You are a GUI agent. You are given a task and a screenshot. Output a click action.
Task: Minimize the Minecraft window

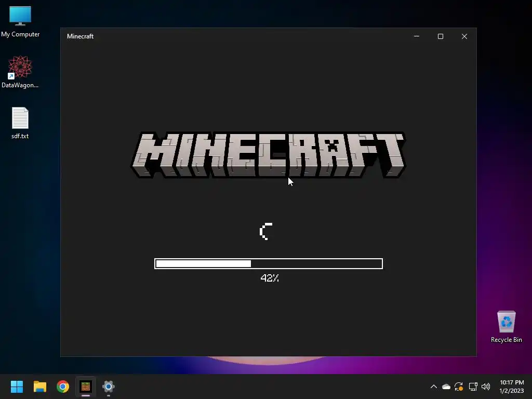point(417,36)
